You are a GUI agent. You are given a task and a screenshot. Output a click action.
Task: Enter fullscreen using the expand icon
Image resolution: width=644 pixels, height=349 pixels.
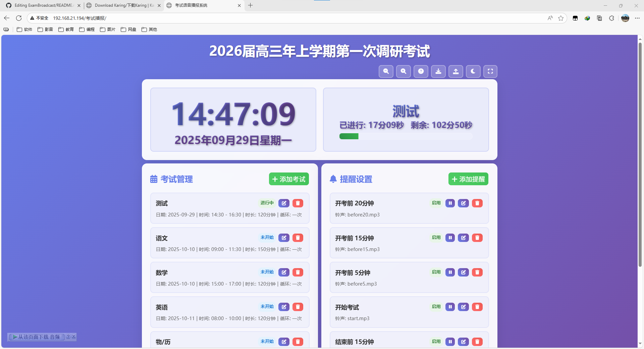coord(490,71)
